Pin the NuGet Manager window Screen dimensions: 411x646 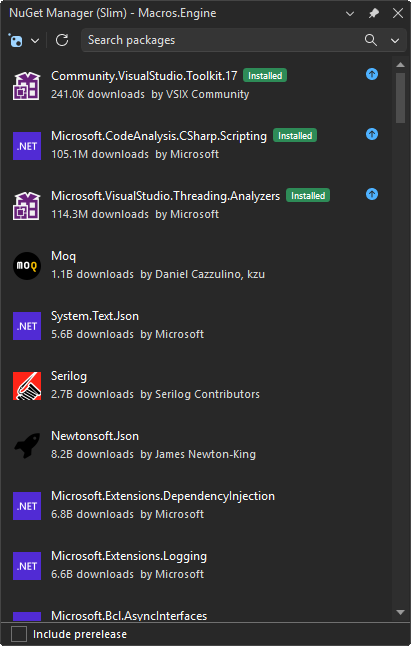click(374, 13)
